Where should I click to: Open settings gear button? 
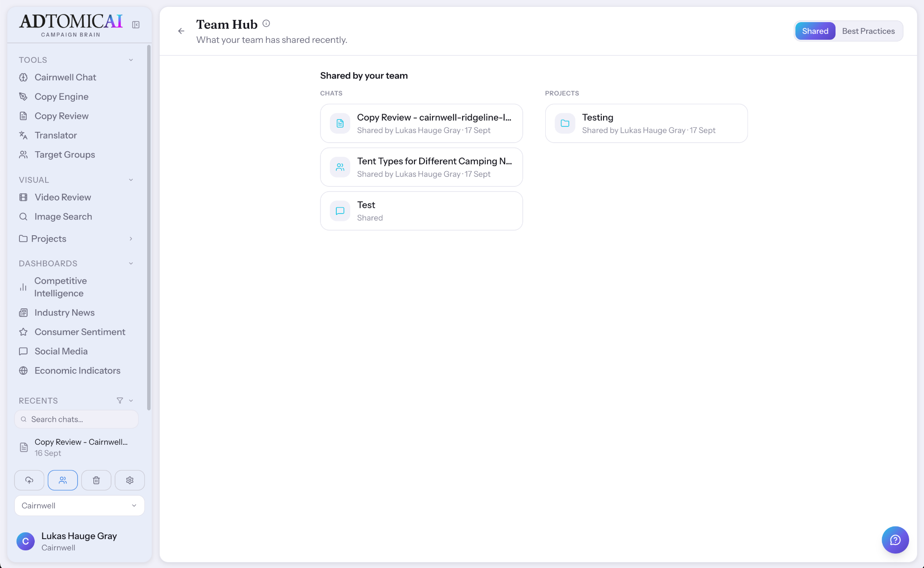[x=130, y=480]
